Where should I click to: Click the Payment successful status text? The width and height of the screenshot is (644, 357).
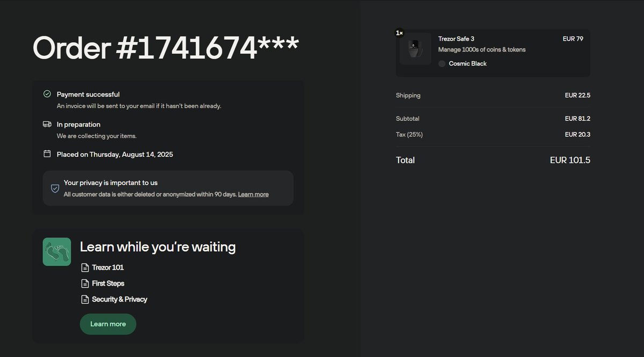(x=88, y=94)
